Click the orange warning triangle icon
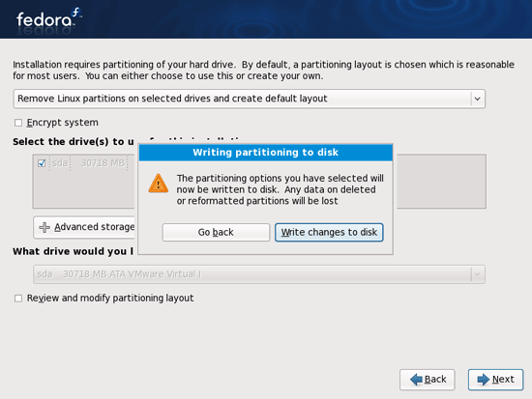 coord(158,184)
